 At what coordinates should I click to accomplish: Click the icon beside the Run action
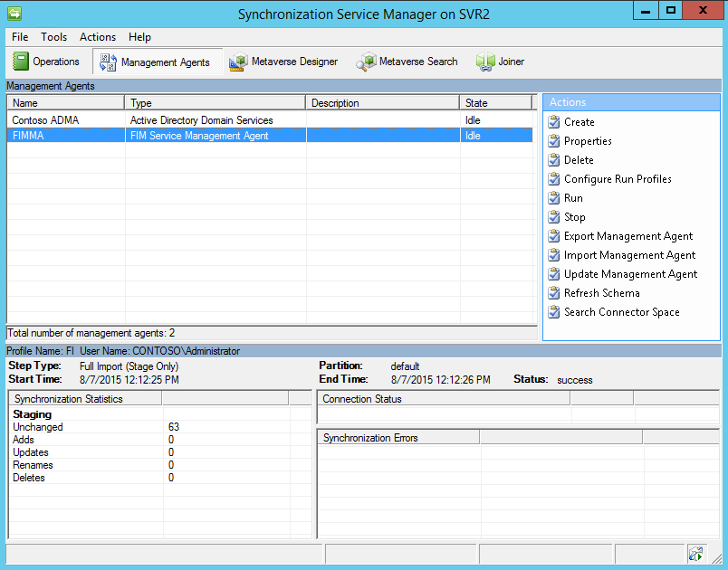point(554,198)
